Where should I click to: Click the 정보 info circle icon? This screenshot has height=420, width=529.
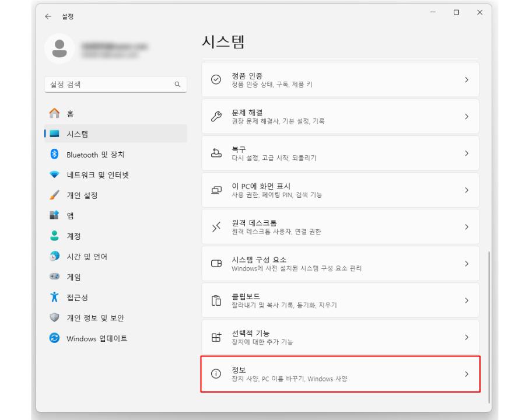(x=216, y=373)
